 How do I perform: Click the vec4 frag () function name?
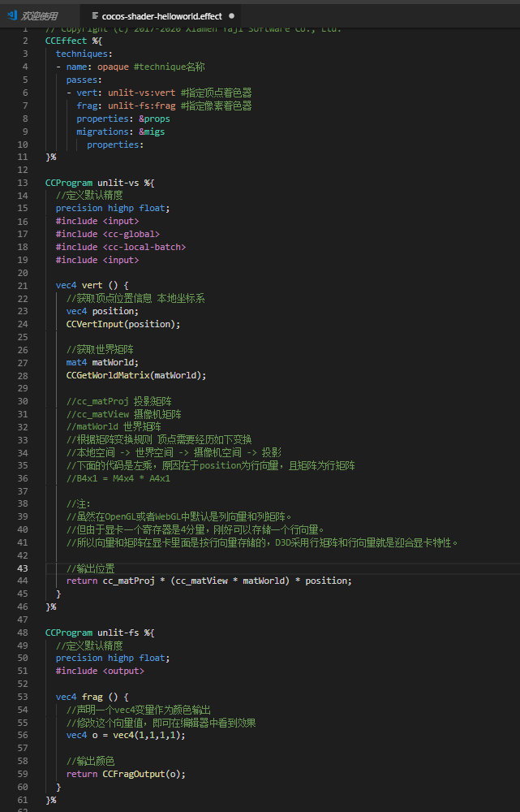[92, 696]
